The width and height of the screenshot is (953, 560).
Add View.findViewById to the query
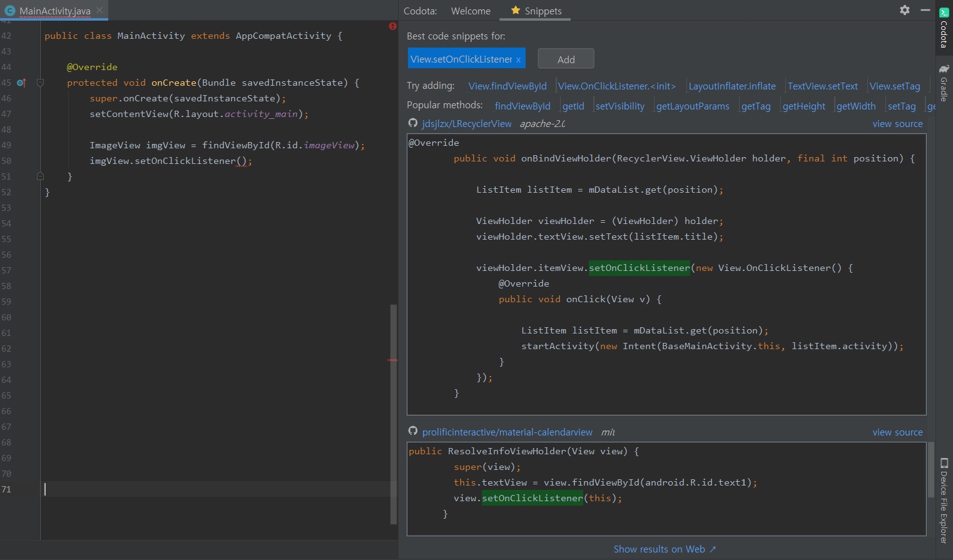click(507, 86)
